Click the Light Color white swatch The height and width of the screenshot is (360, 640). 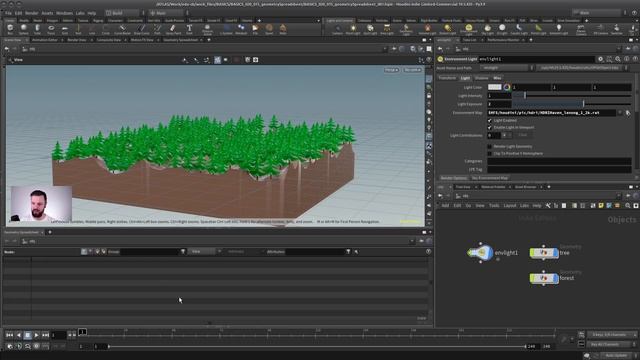(x=494, y=87)
